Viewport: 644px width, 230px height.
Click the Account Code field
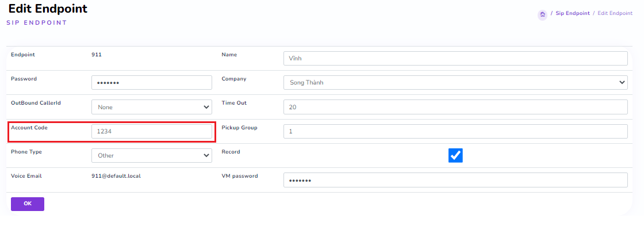(152, 132)
